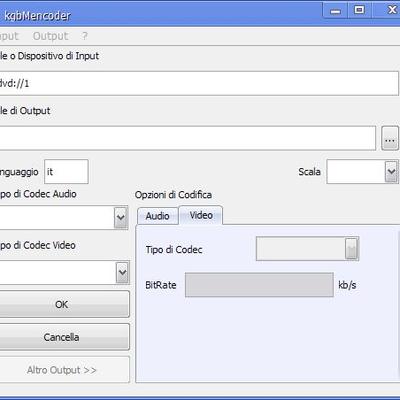Click the BitRate input field

pos(259,285)
